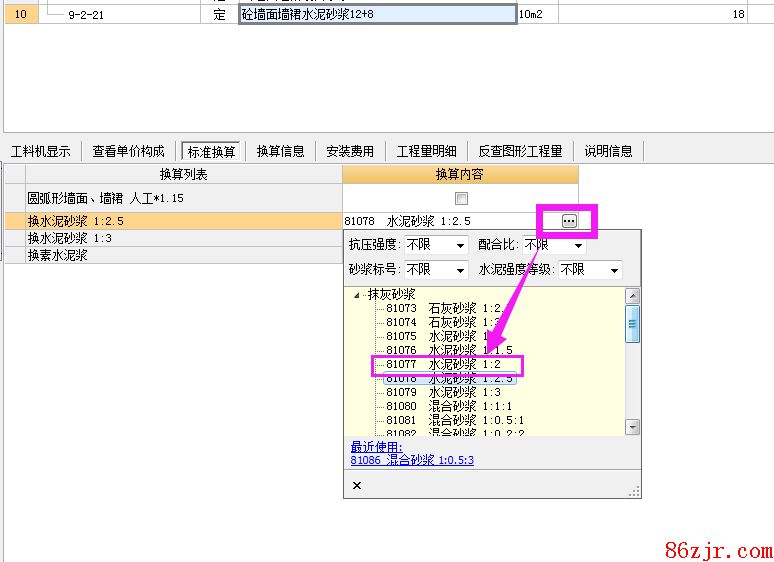Open the 砂浆标号 dropdown
Image resolution: width=774 pixels, height=562 pixels.
[x=460, y=270]
